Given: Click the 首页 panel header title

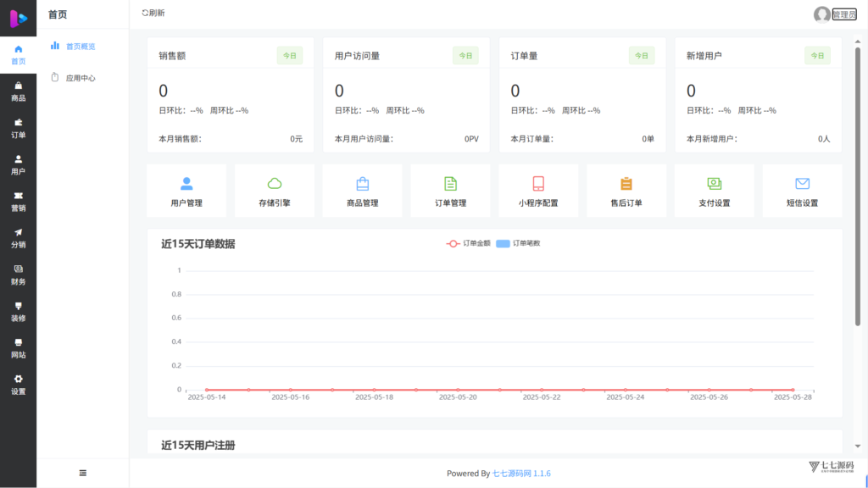Looking at the screenshot, I should [58, 14].
